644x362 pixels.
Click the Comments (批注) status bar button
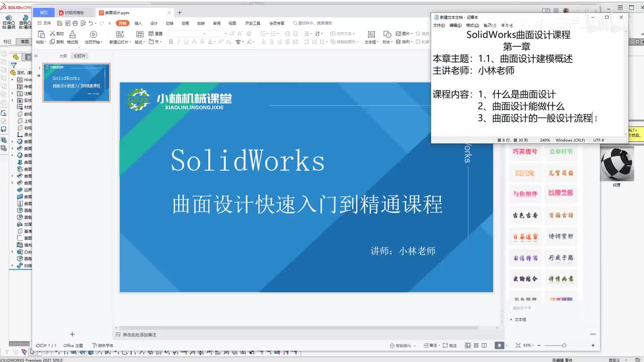point(450,345)
